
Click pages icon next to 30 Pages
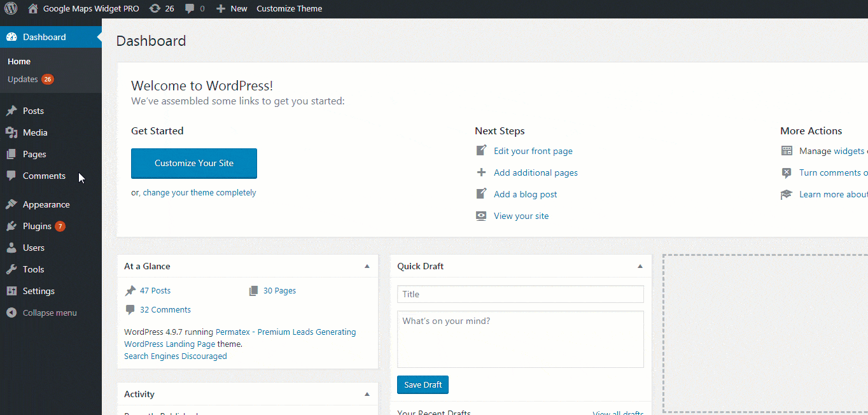pyautogui.click(x=253, y=290)
